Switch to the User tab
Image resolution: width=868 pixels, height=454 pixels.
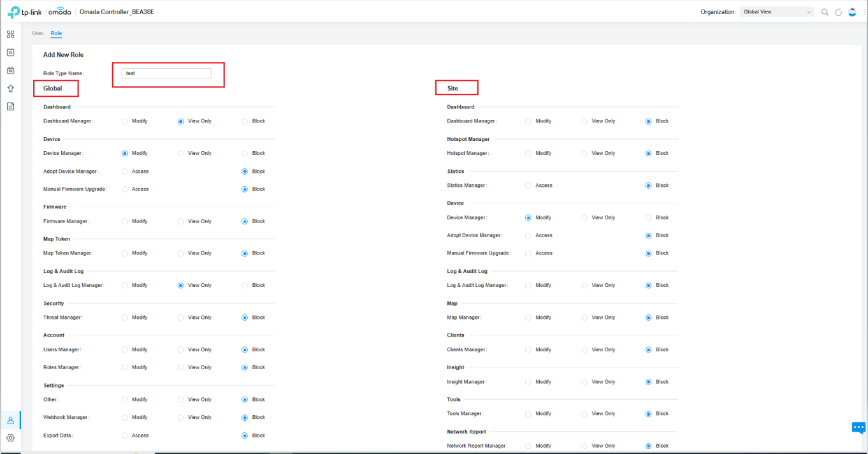point(38,33)
